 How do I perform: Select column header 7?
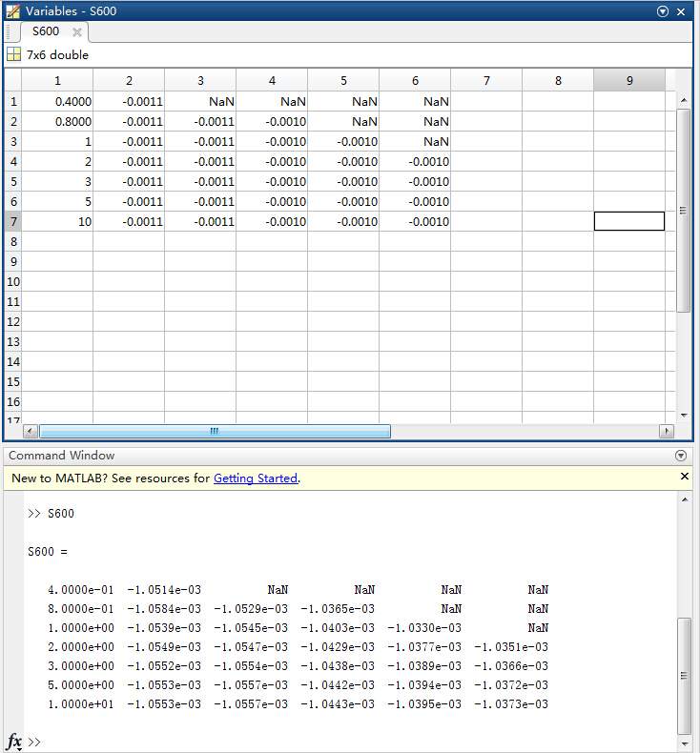coord(486,81)
